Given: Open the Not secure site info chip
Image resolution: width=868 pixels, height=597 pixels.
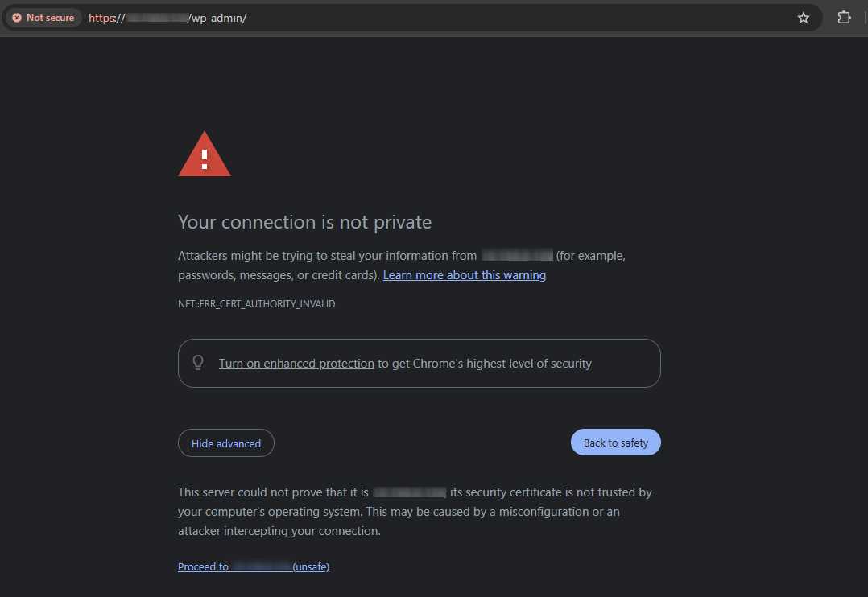Looking at the screenshot, I should (43, 18).
